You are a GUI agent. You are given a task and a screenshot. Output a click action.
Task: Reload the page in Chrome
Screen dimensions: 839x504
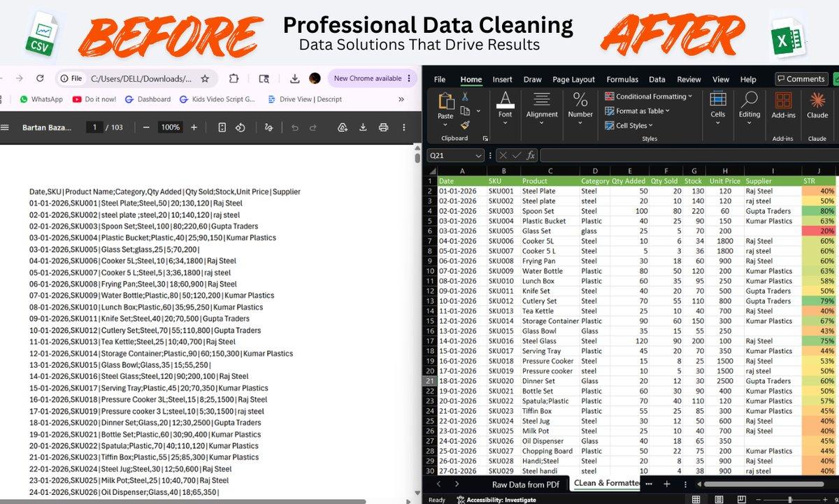(x=40, y=78)
